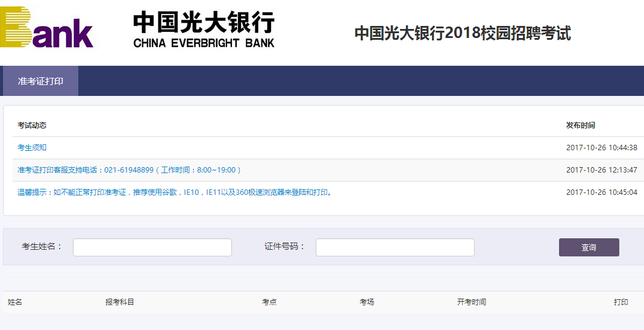The width and height of the screenshot is (644, 330).
Task: Click the 考点 results column header
Action: click(269, 302)
